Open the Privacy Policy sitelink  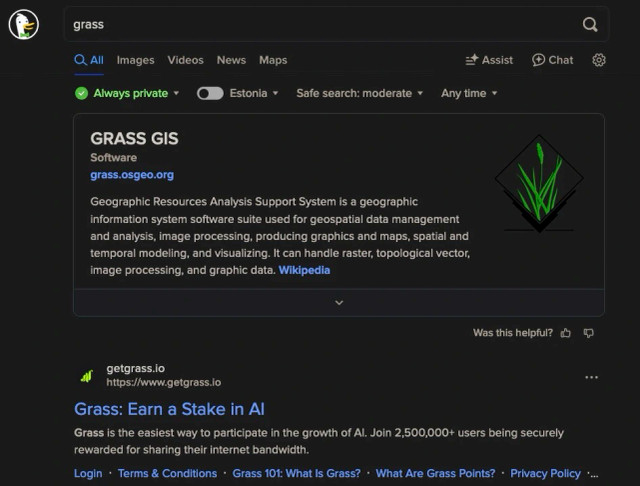pyautogui.click(x=545, y=473)
